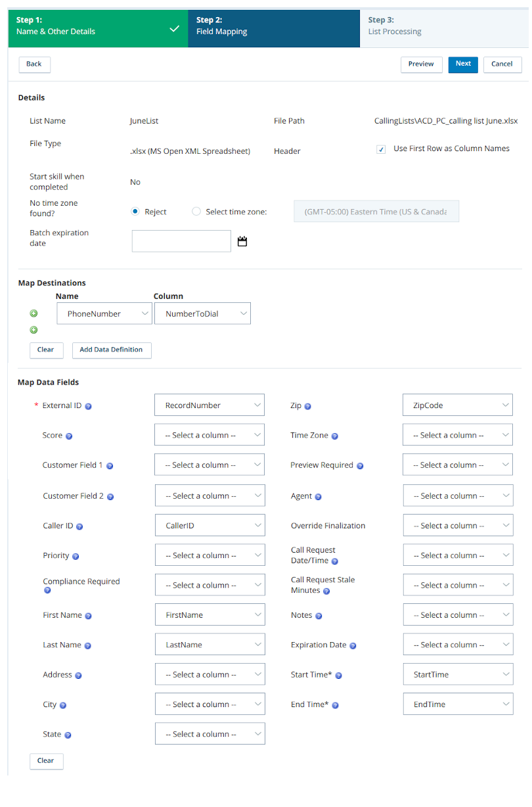Click the Expiration Date help icon
532x807 pixels.
[353, 646]
